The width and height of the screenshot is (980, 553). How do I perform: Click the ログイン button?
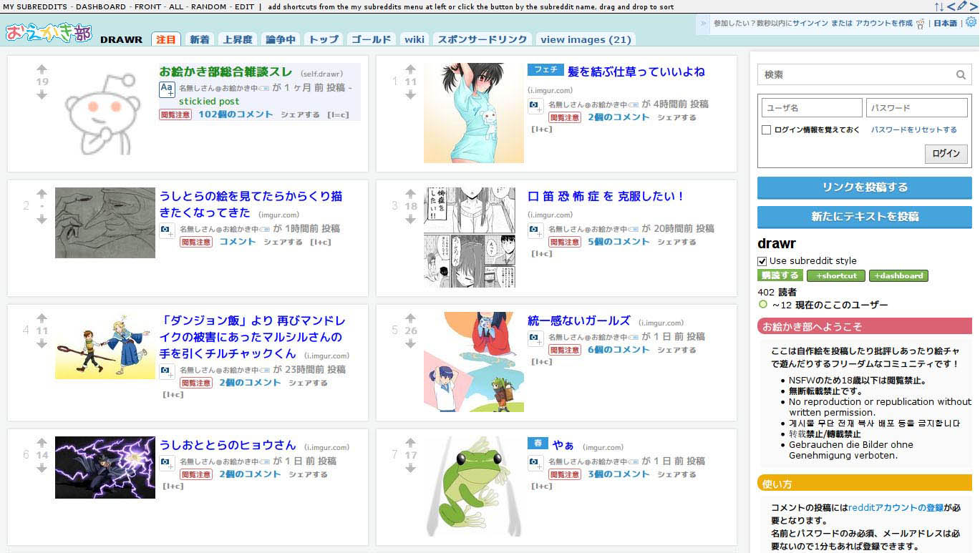coord(946,154)
